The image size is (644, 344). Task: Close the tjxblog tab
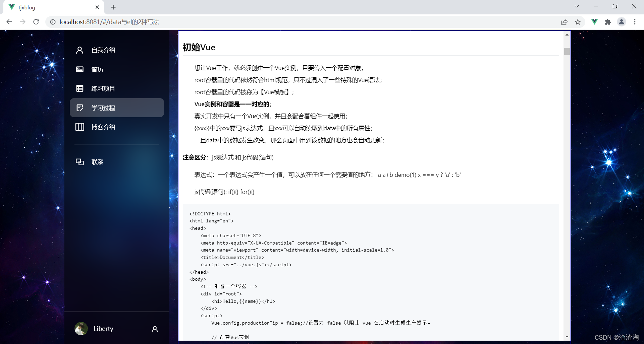[97, 7]
